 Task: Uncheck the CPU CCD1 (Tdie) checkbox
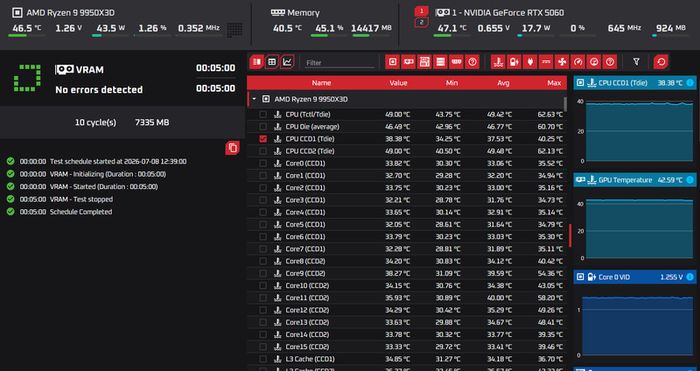tap(263, 139)
